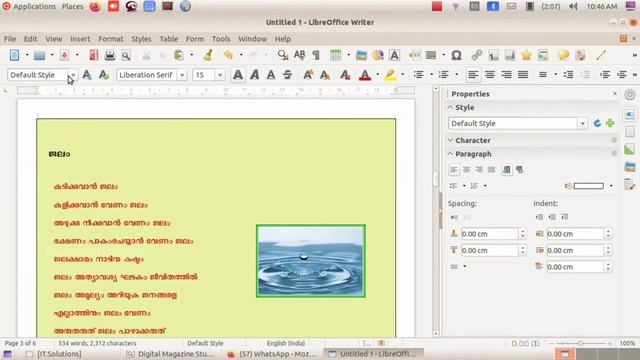This screenshot has width=640, height=360.
Task: Toggle underline formatting
Action: point(271,75)
